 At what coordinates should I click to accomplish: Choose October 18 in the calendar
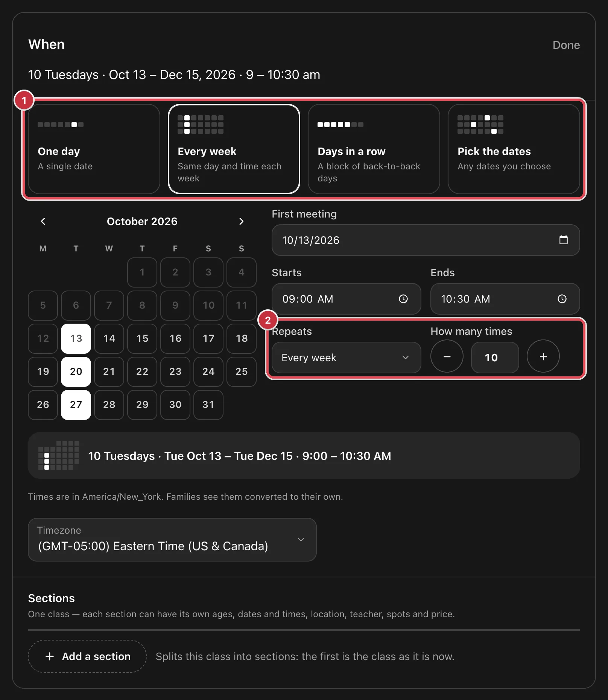click(x=242, y=338)
